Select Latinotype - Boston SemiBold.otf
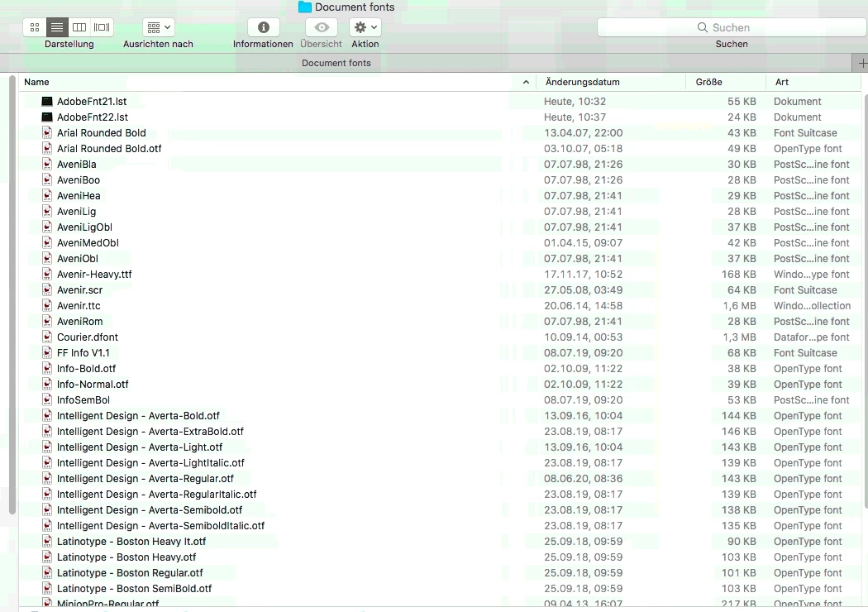The width and height of the screenshot is (868, 612). pos(134,588)
